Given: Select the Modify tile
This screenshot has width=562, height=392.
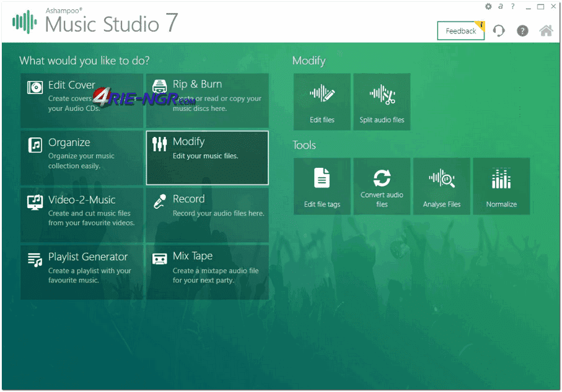Looking at the screenshot, I should [x=207, y=158].
